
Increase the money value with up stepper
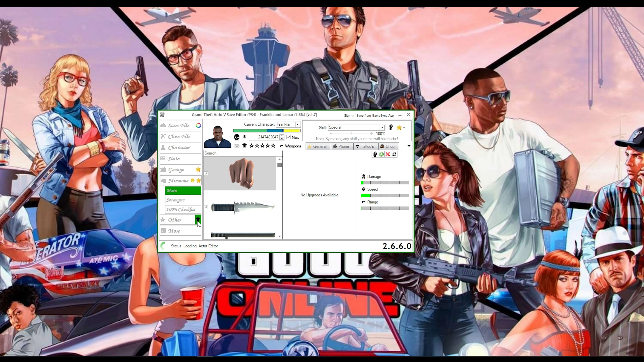pyautogui.click(x=282, y=136)
